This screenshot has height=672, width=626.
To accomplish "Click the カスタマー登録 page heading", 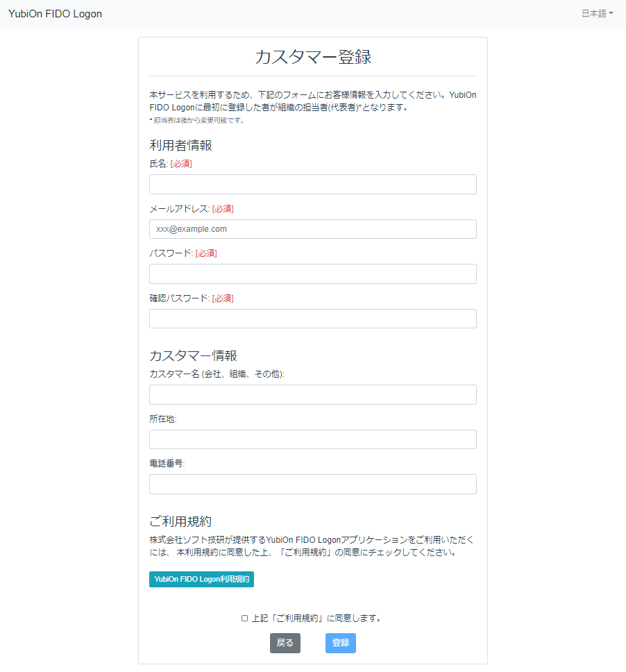I will [313, 57].
